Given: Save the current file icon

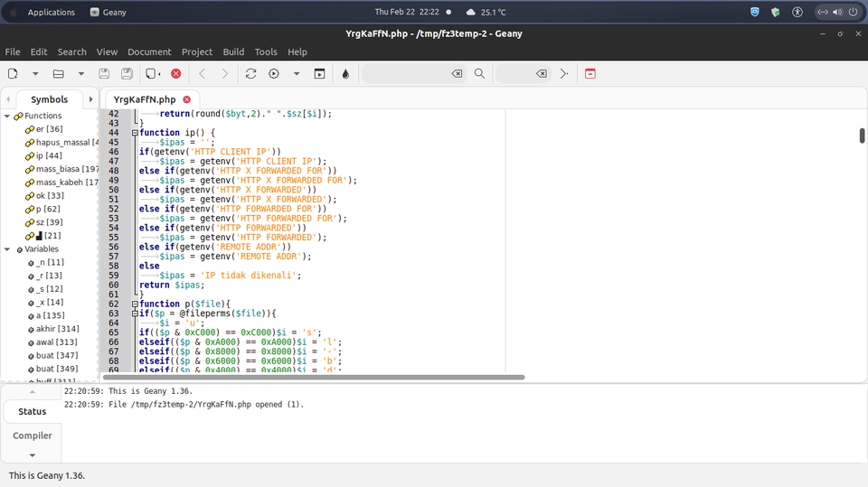Looking at the screenshot, I should coord(103,73).
